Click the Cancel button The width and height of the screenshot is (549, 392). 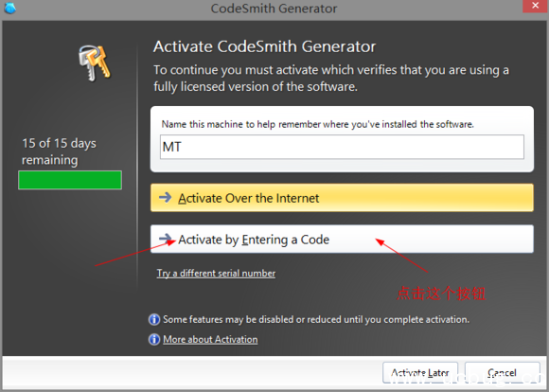coord(502,373)
